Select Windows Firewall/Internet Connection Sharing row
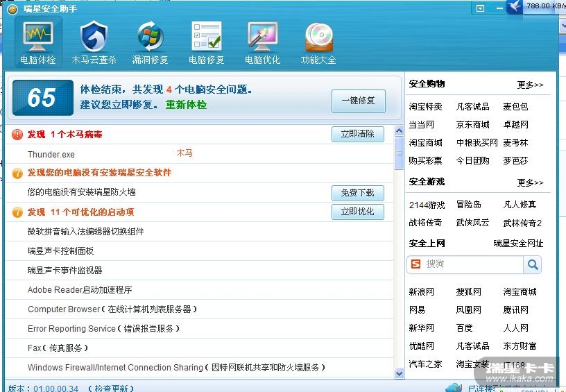566x392 pixels. pyautogui.click(x=199, y=368)
